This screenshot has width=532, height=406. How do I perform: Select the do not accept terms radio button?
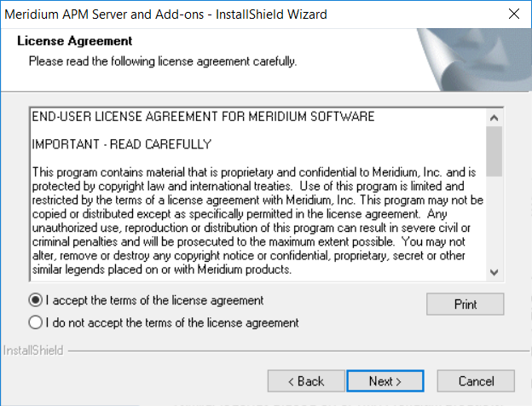[x=36, y=322]
